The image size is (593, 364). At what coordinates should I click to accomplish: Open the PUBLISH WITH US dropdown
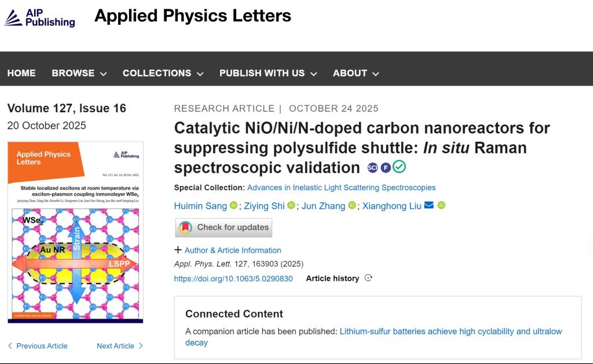268,73
